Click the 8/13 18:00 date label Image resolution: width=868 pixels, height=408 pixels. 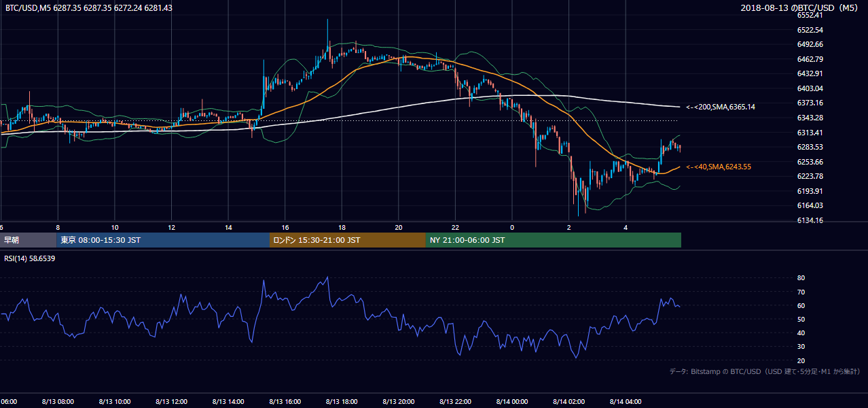(342, 401)
